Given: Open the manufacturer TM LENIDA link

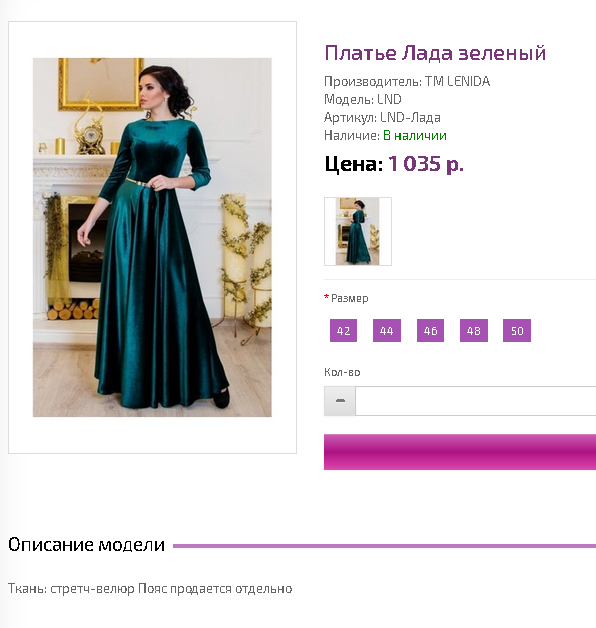Looking at the screenshot, I should [457, 81].
